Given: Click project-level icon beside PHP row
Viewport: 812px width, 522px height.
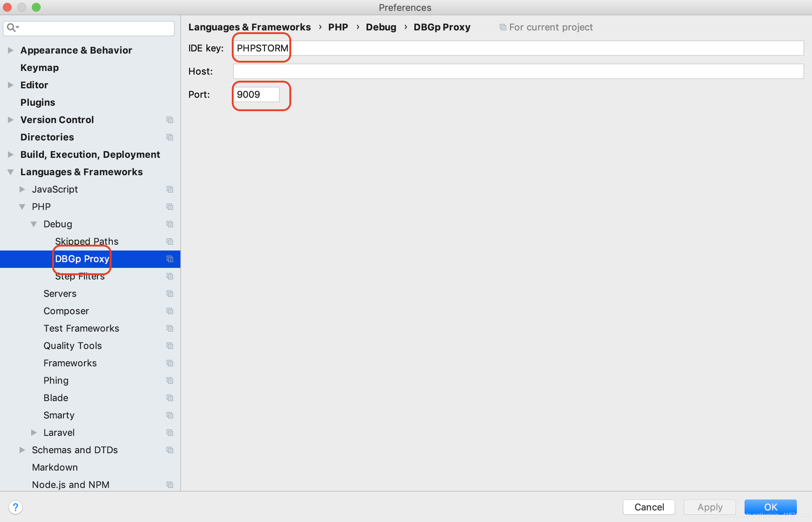Looking at the screenshot, I should [x=170, y=207].
